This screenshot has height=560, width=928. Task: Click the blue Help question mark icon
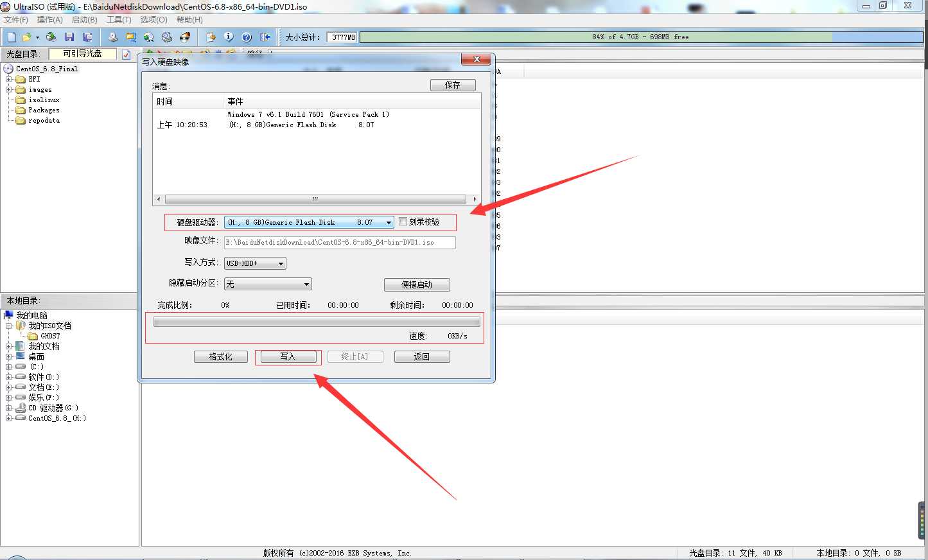tap(246, 37)
